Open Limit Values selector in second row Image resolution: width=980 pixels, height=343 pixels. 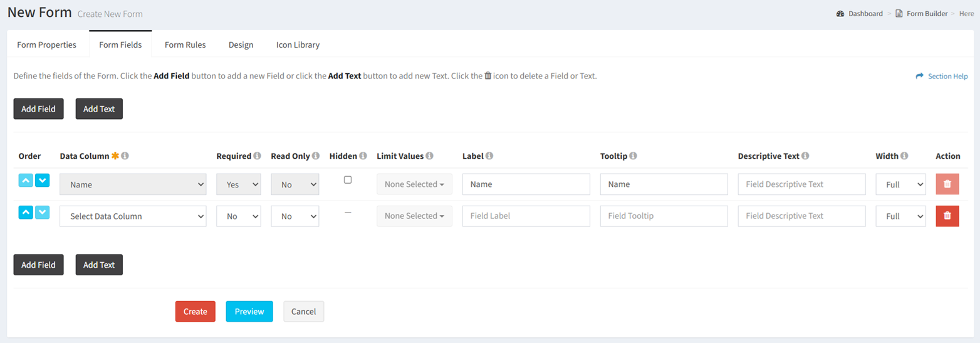414,216
